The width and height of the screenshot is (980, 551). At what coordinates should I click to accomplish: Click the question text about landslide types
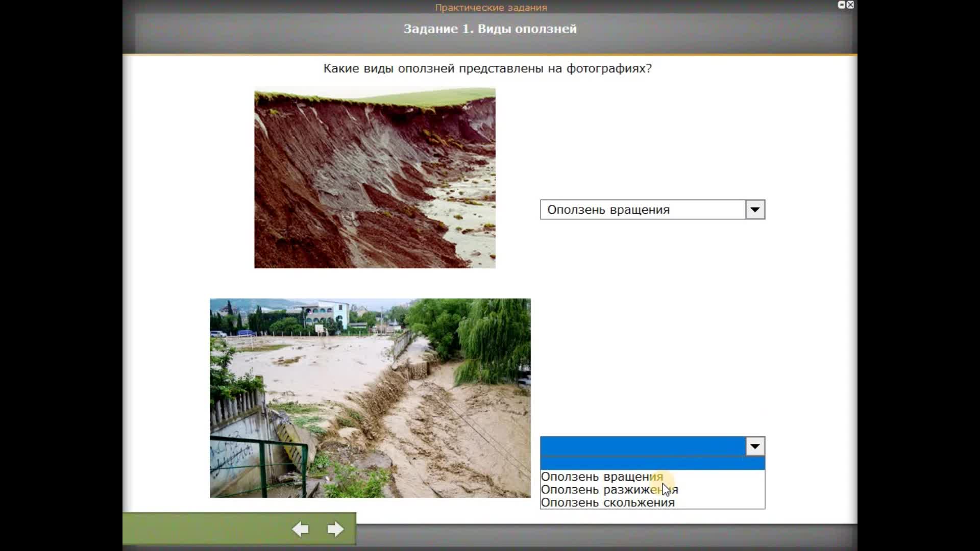(x=487, y=68)
